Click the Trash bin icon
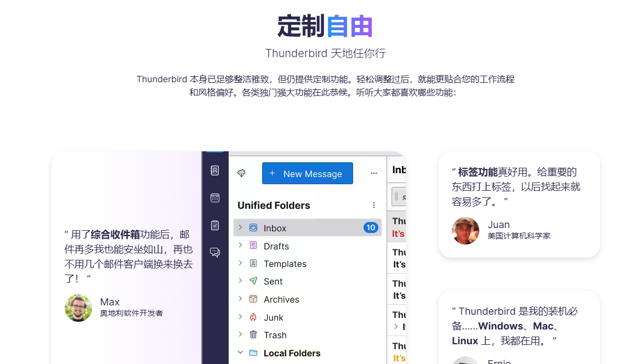This screenshot has height=364, width=624. tap(253, 334)
